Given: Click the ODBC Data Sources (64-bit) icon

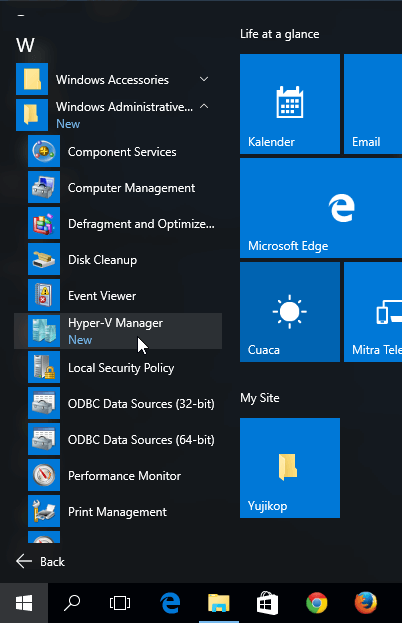Looking at the screenshot, I should (x=44, y=439).
